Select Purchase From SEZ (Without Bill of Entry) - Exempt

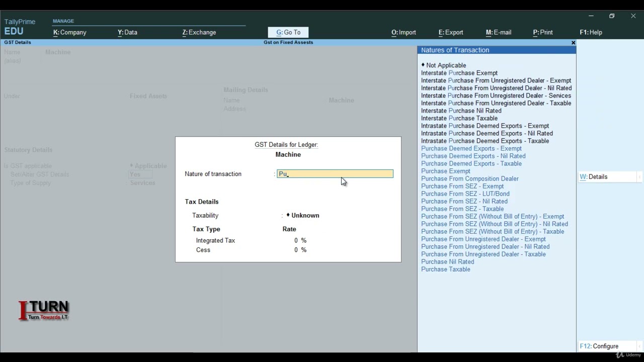pyautogui.click(x=493, y=216)
